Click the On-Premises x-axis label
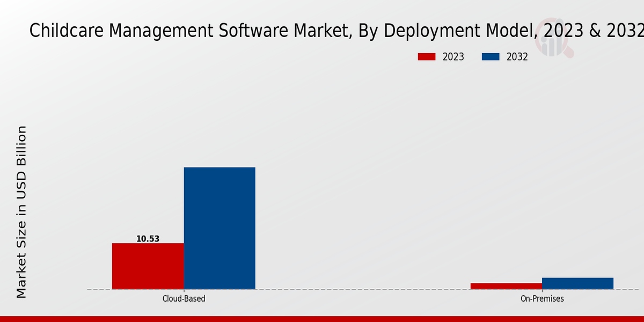 coord(542,299)
